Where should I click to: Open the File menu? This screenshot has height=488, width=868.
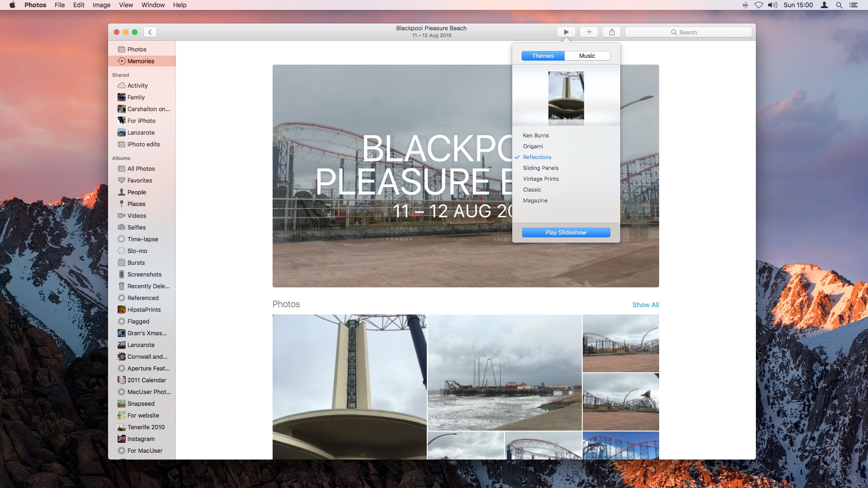(x=60, y=5)
